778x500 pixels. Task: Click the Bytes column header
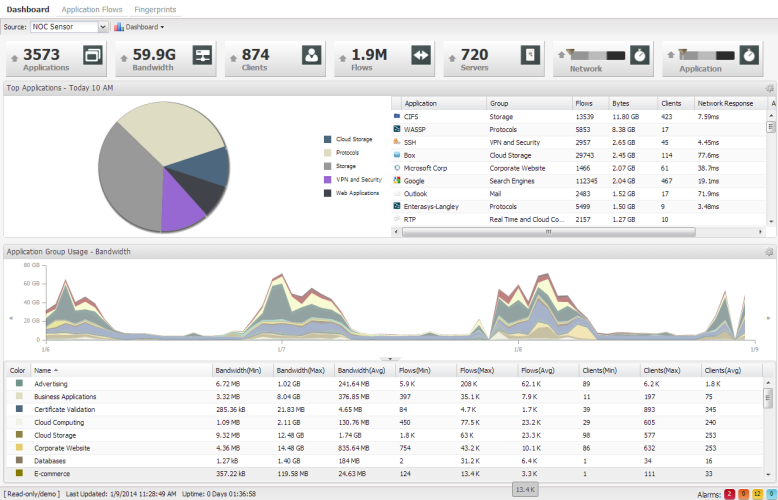pyautogui.click(x=633, y=103)
